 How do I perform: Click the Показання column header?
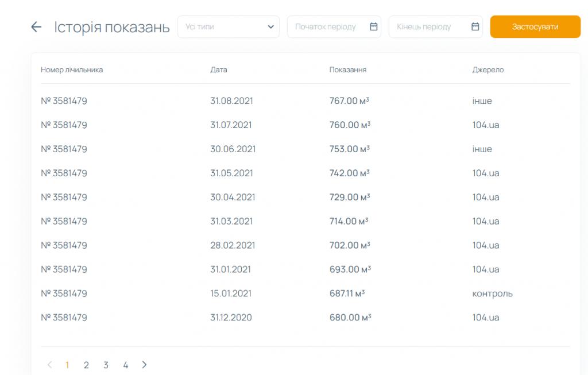click(348, 70)
